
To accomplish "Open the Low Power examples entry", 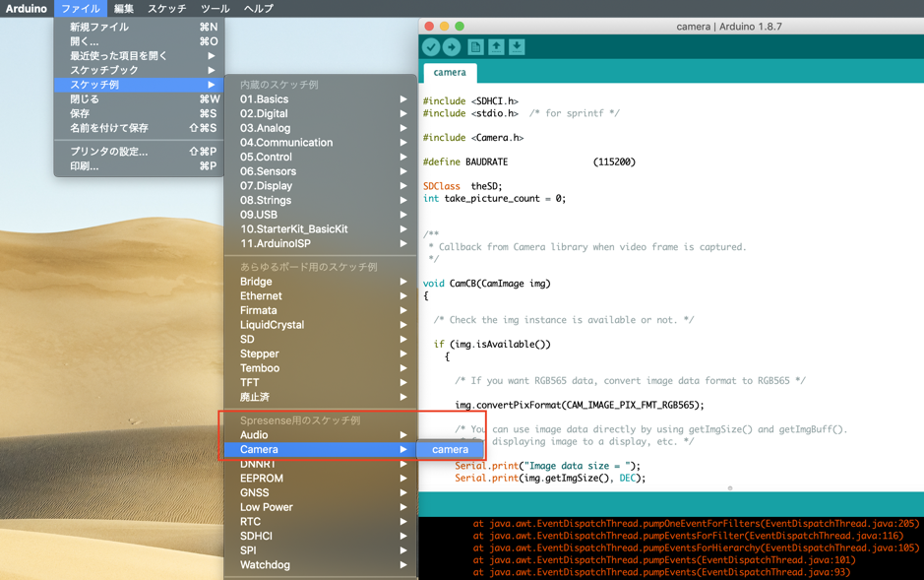I will (321, 507).
